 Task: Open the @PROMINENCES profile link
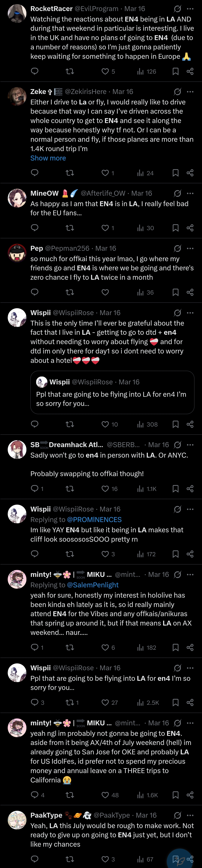94,520
